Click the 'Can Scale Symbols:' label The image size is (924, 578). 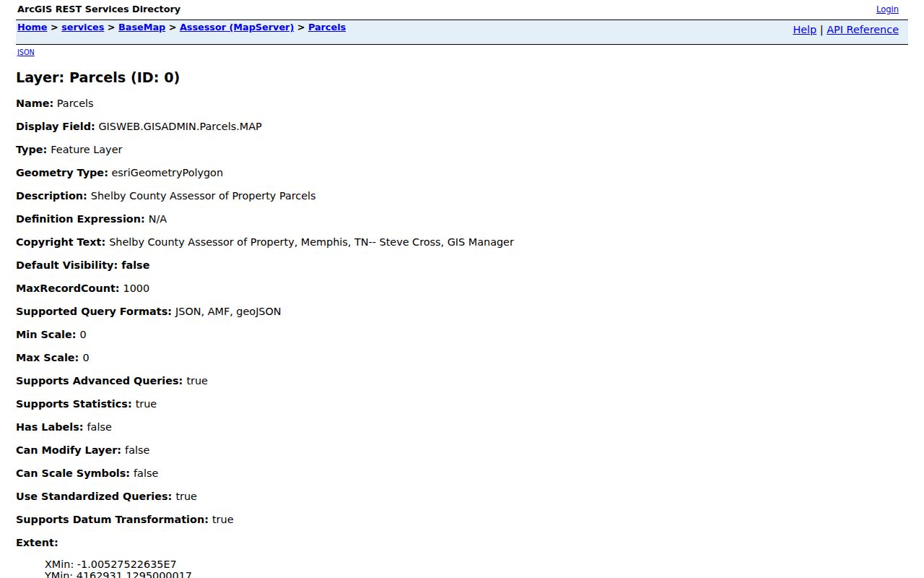click(73, 473)
